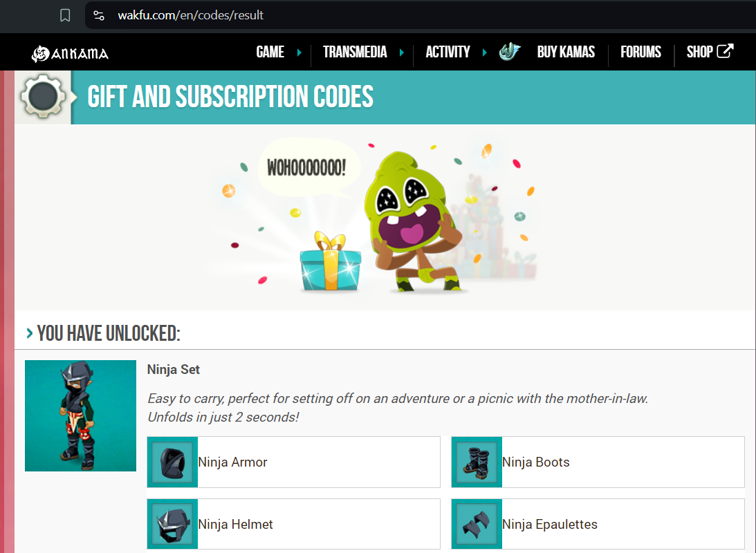Viewport: 756px width, 553px height.
Task: Click the Ninja Helmet item icon
Action: click(x=173, y=524)
